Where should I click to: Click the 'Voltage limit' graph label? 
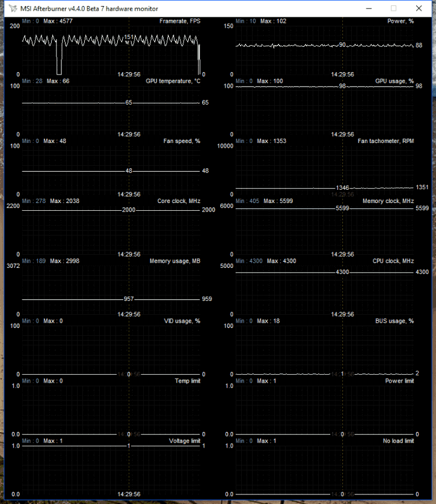[x=185, y=441]
